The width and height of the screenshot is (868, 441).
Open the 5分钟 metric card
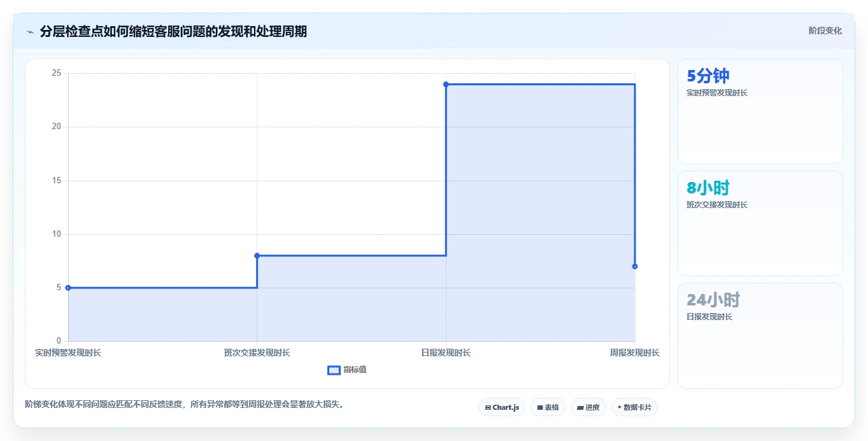tap(760, 111)
